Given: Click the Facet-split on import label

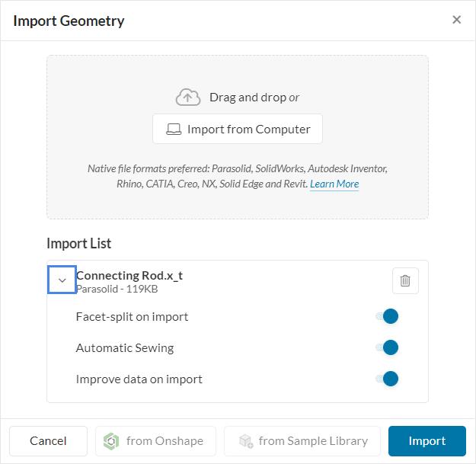Looking at the screenshot, I should click(132, 317).
